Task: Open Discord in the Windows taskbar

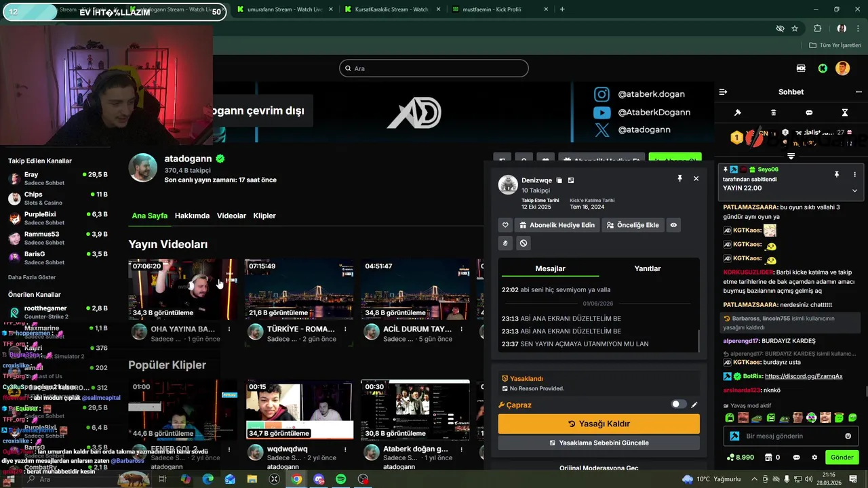Action: click(x=319, y=479)
